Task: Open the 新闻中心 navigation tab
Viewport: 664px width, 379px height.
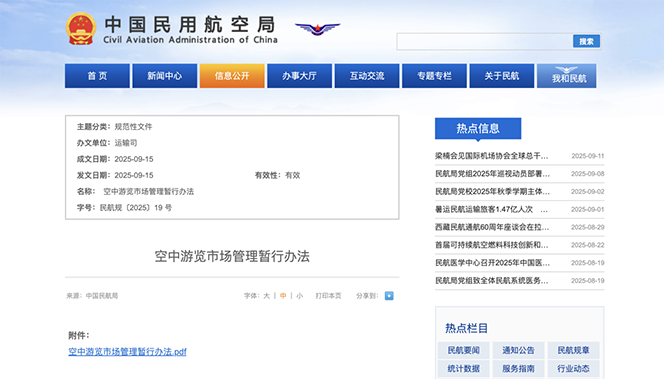Action: pyautogui.click(x=165, y=76)
